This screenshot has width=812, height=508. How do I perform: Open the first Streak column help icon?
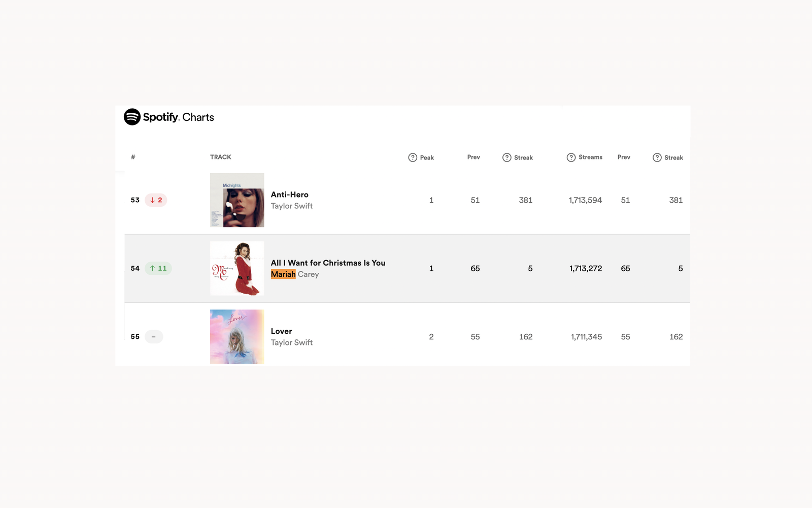click(506, 157)
